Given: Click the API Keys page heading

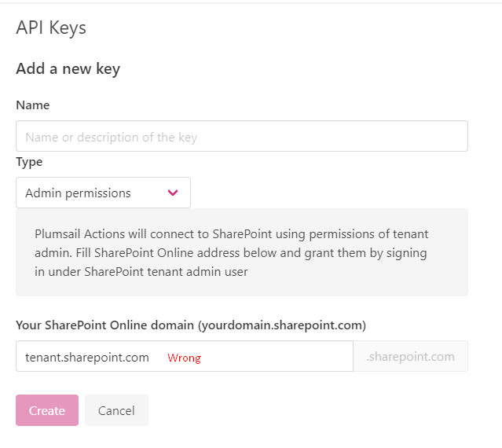Looking at the screenshot, I should pos(51,28).
